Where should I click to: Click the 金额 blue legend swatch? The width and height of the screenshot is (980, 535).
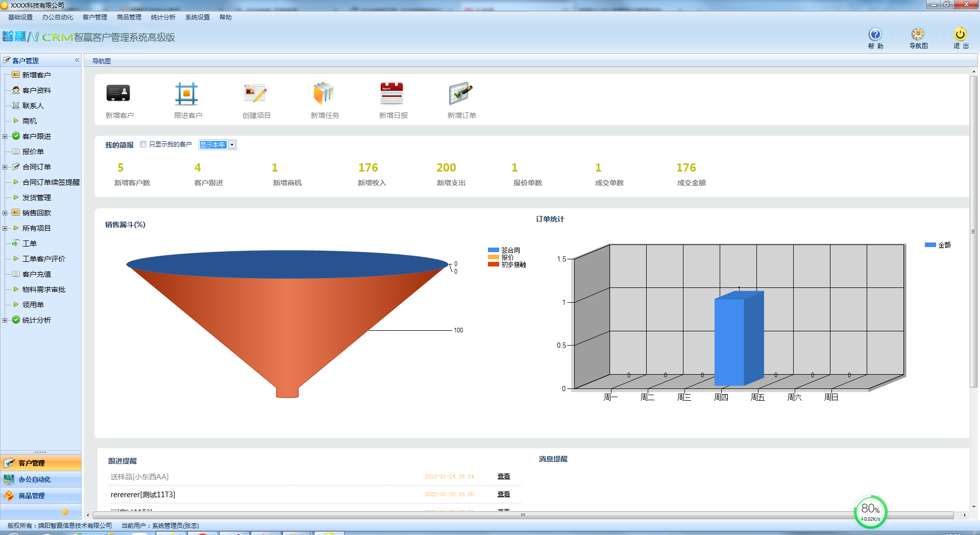tap(930, 245)
